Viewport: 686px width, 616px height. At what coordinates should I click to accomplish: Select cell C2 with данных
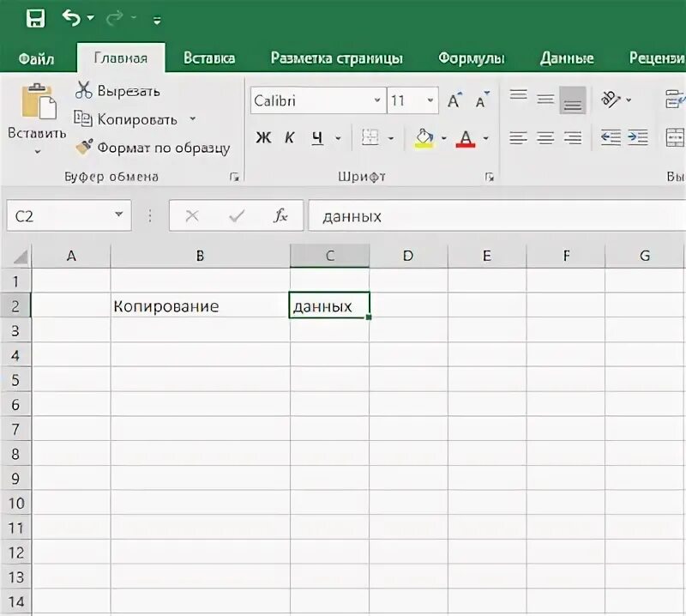coord(329,305)
